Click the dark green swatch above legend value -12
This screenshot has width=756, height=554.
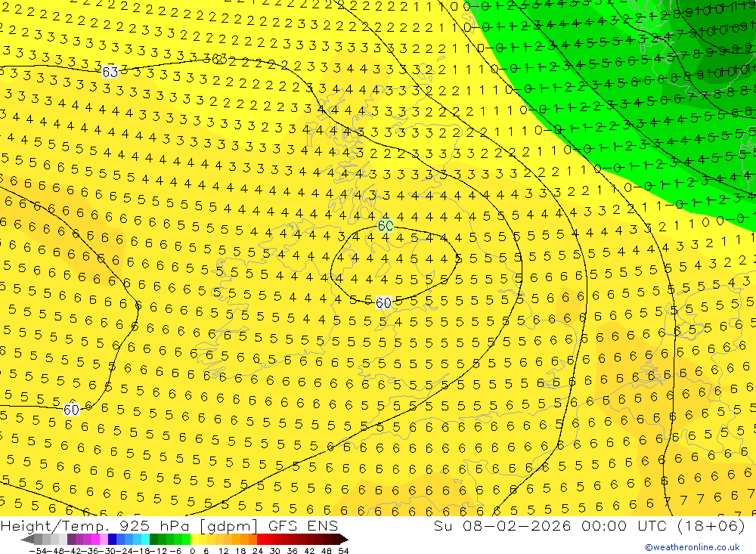coord(153,539)
